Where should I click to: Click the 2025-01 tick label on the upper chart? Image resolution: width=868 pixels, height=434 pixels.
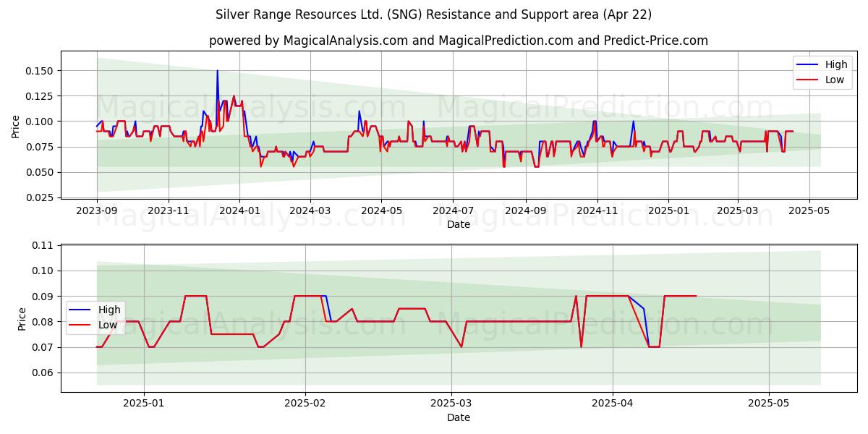668,210
